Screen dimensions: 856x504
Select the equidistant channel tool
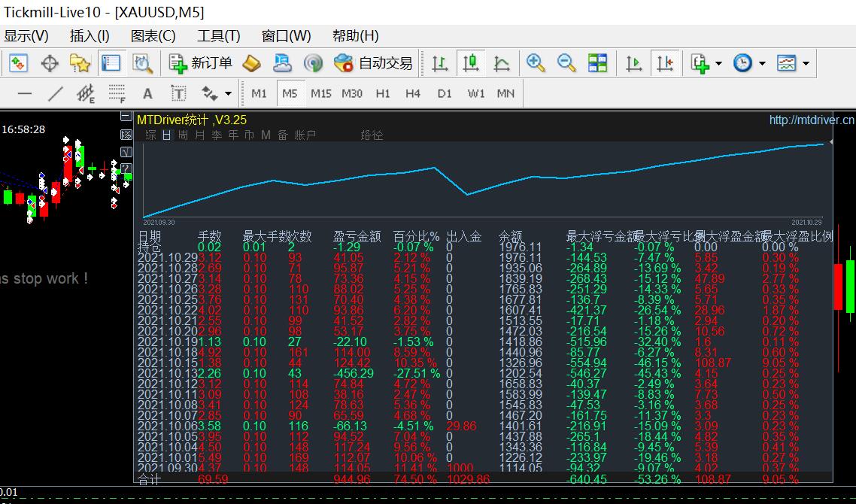86,94
